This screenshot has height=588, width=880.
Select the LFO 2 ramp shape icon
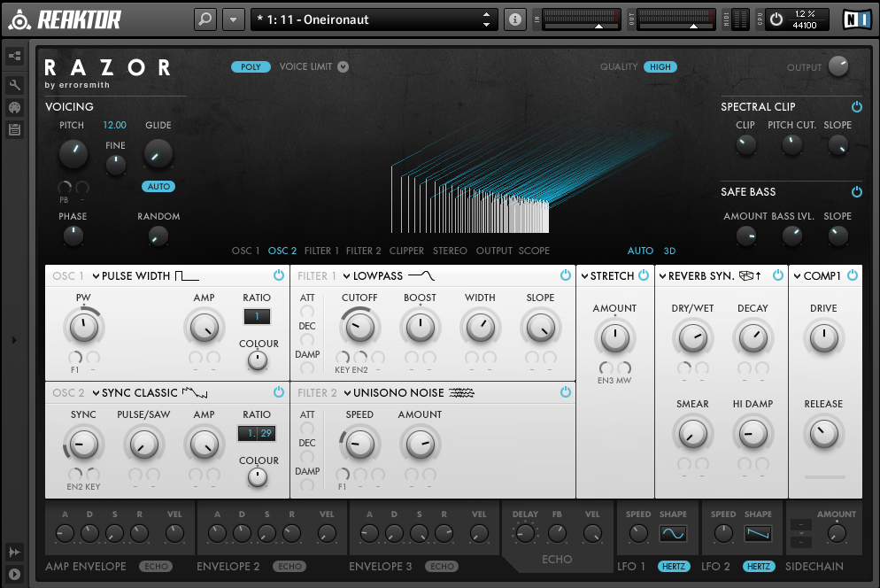[758, 534]
